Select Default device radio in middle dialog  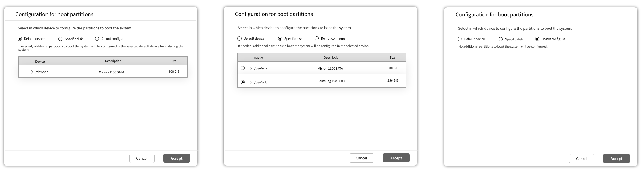[240, 38]
